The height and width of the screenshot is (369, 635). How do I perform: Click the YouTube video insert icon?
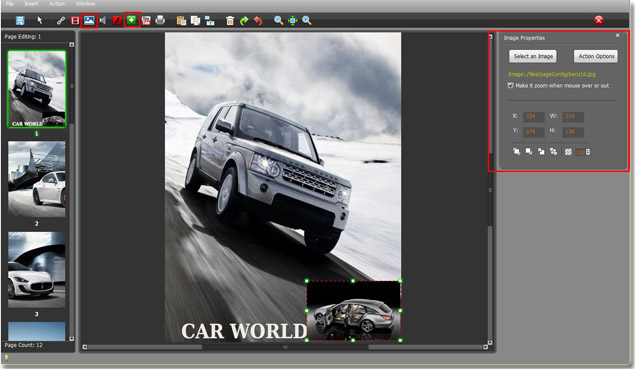click(x=146, y=20)
